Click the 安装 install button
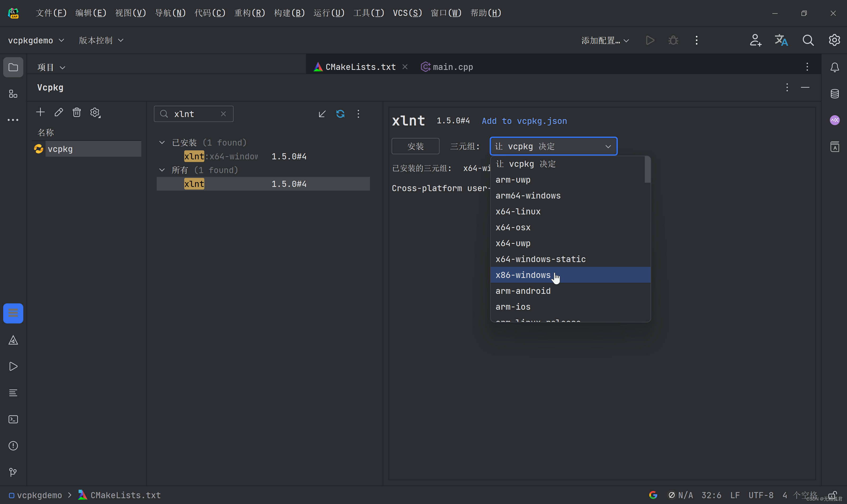Viewport: 847px width, 504px height. coord(415,146)
